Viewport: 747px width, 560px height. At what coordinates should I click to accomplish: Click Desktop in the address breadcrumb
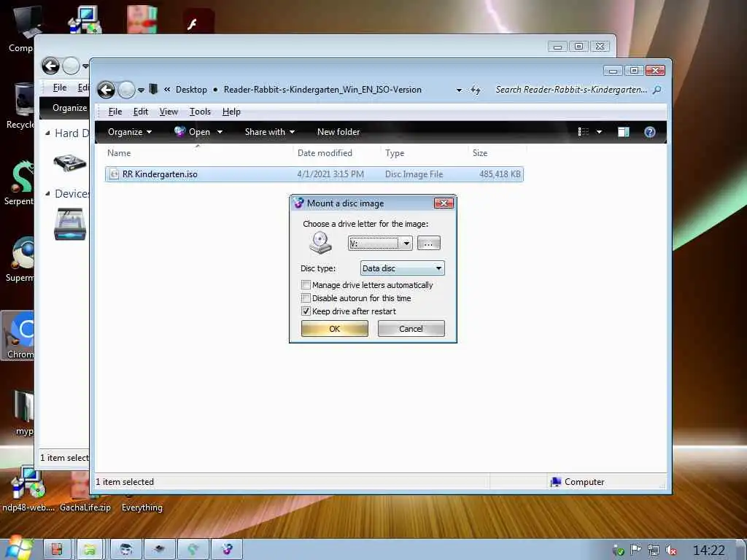point(191,90)
